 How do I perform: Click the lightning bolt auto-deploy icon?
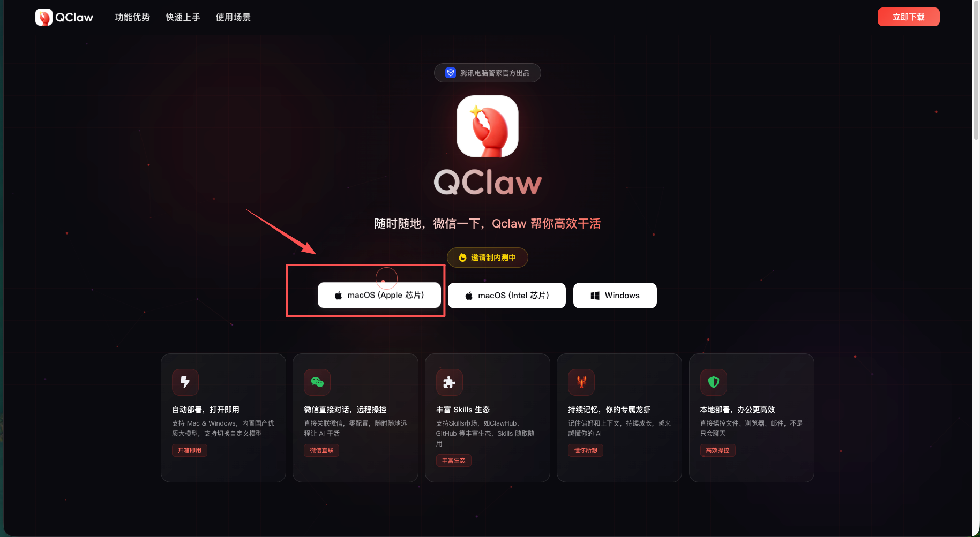(185, 382)
